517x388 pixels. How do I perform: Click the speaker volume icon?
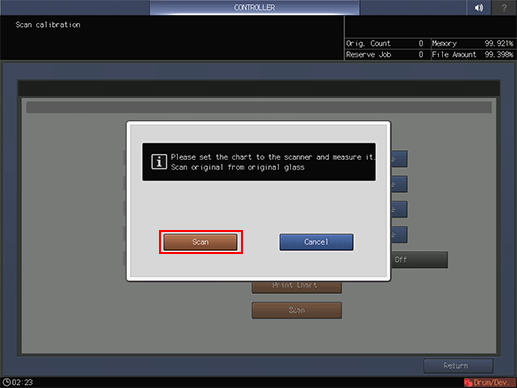click(479, 7)
